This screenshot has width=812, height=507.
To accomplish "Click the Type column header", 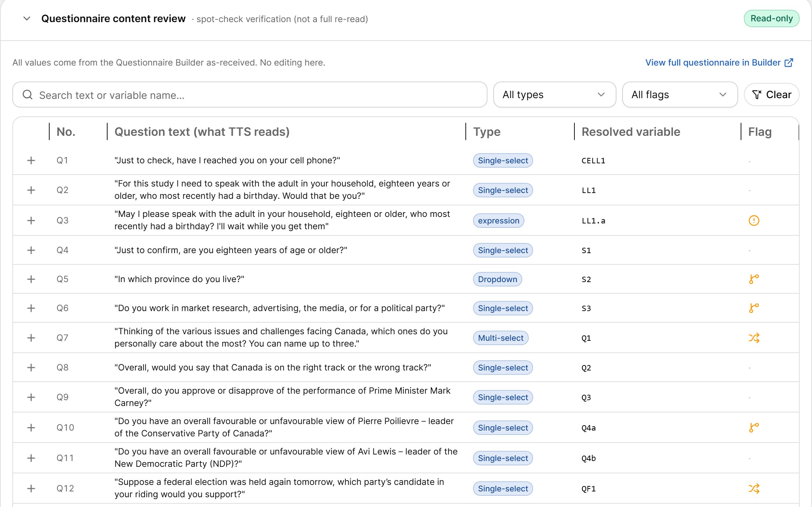I will (487, 132).
